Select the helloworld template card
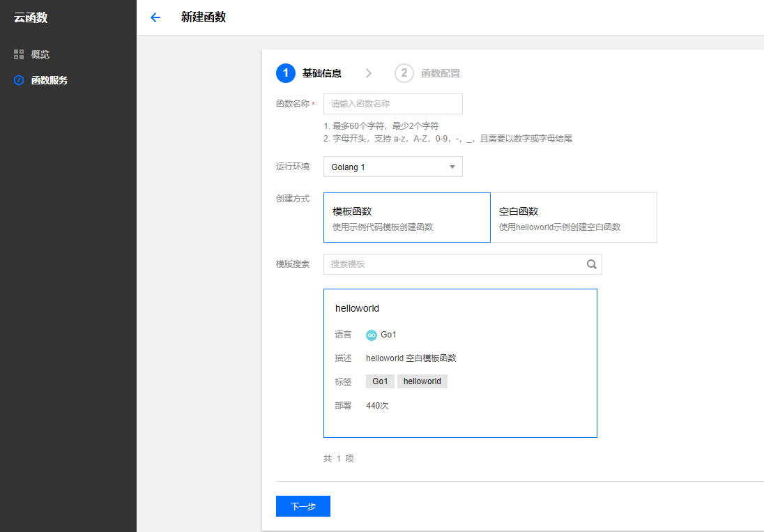This screenshot has height=532, width=764. coord(460,363)
